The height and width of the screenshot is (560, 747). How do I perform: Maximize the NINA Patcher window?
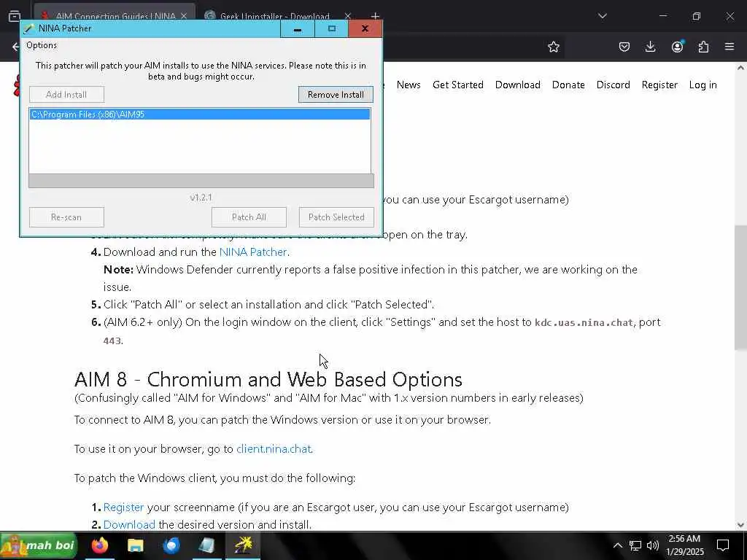click(332, 28)
